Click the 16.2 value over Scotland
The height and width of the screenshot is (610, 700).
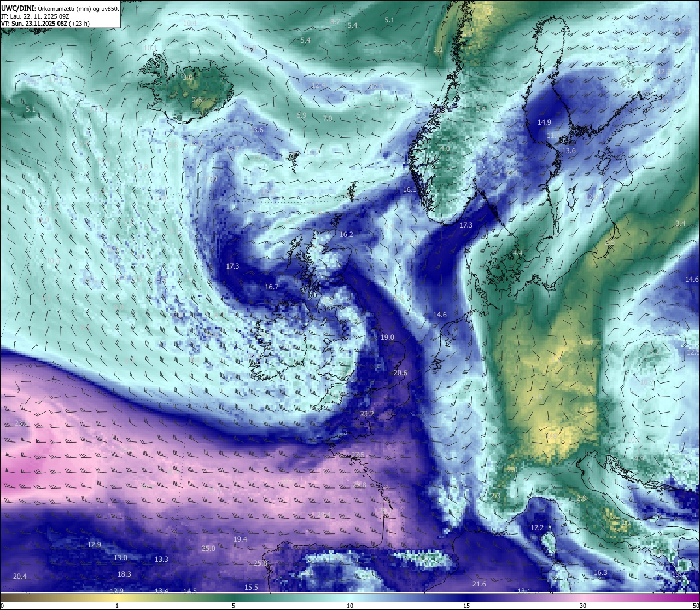346,234
